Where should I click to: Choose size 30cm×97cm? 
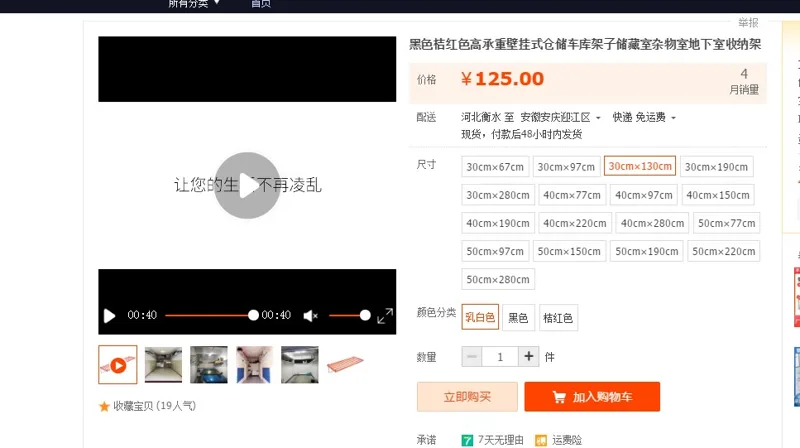566,167
